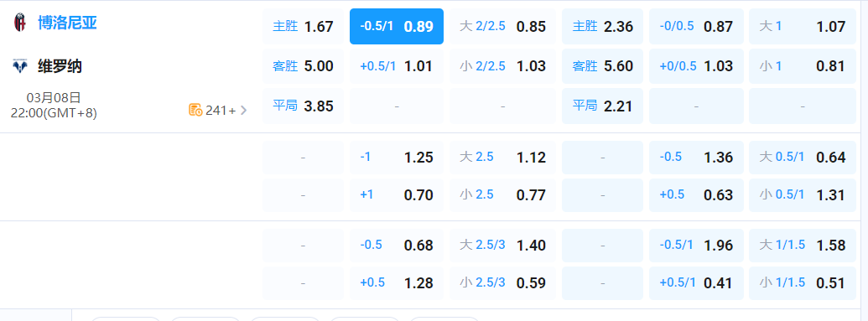This screenshot has width=868, height=321.
Task: Choose over 大 2/2.5 at 0.85
Action: coord(502,26)
